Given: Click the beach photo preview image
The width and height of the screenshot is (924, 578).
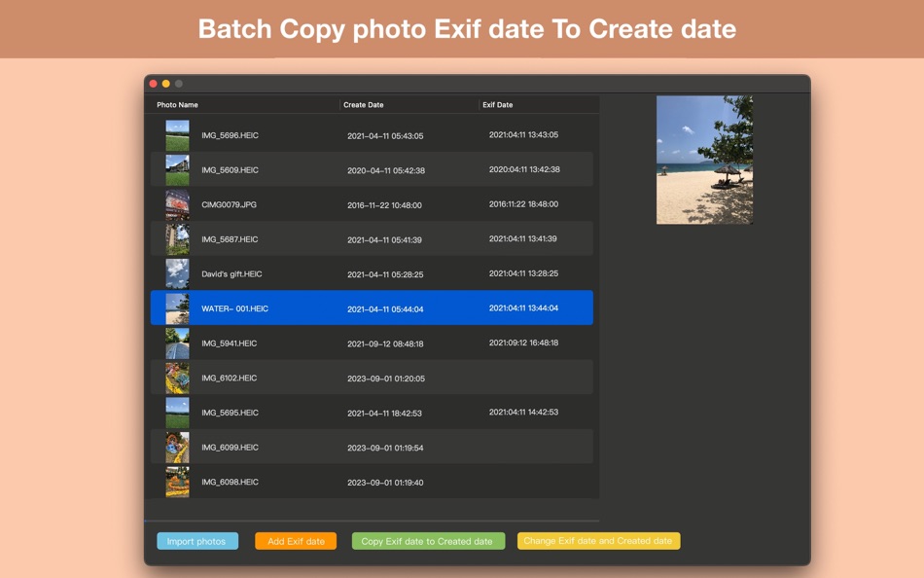Looking at the screenshot, I should 704,159.
